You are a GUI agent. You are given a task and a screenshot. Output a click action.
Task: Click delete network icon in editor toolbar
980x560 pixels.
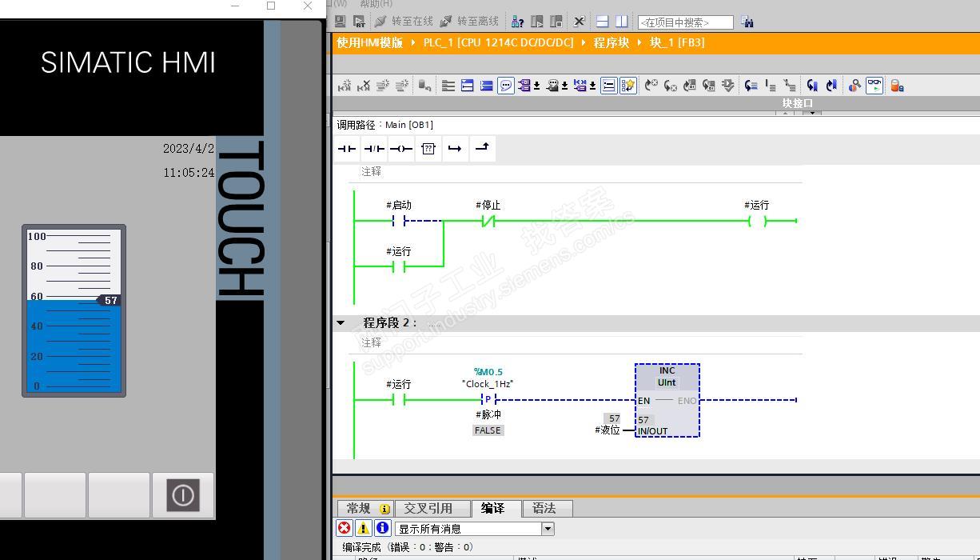(364, 86)
